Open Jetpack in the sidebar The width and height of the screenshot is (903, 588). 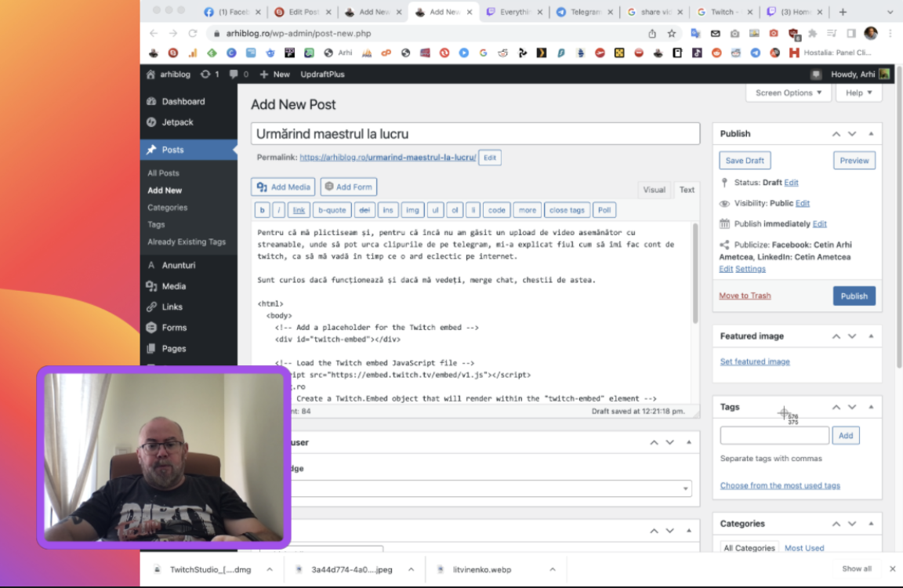click(177, 122)
